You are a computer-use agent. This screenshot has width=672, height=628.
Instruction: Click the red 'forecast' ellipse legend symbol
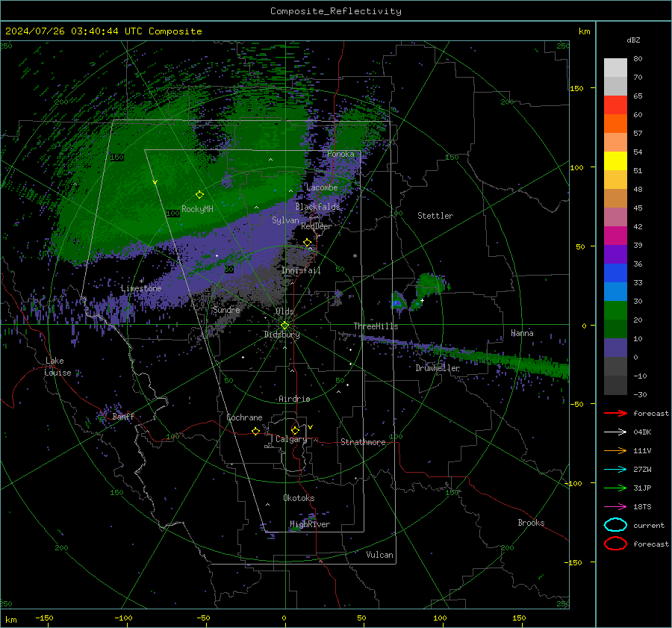point(615,544)
